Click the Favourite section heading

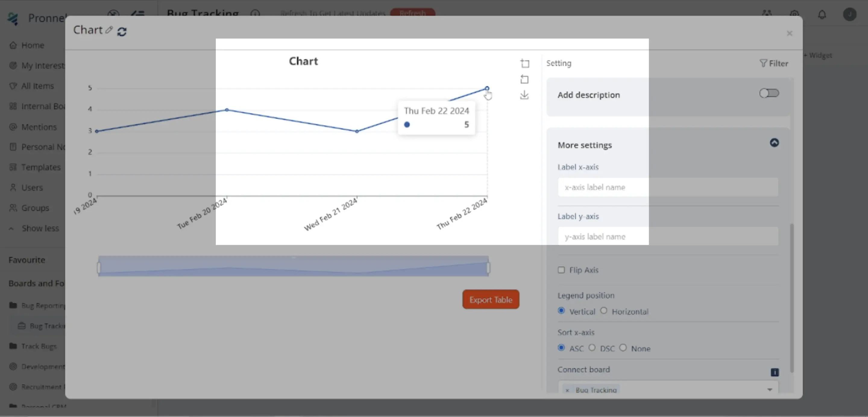tap(27, 260)
